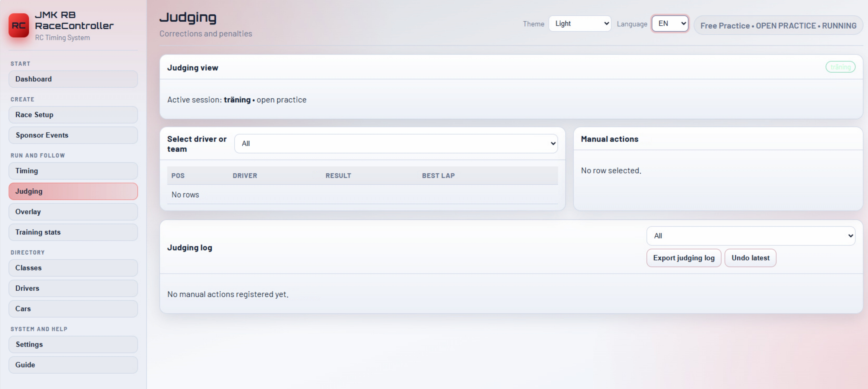Open the Timing page
Viewport: 868px width, 389px height.
(x=73, y=171)
